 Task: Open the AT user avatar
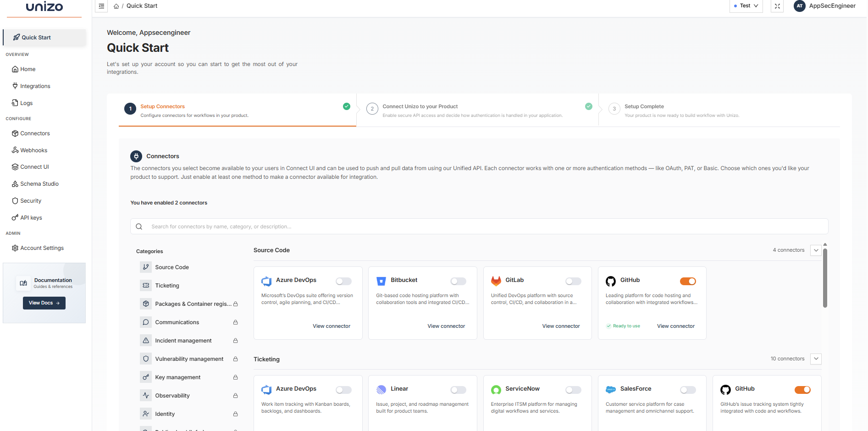pos(800,6)
